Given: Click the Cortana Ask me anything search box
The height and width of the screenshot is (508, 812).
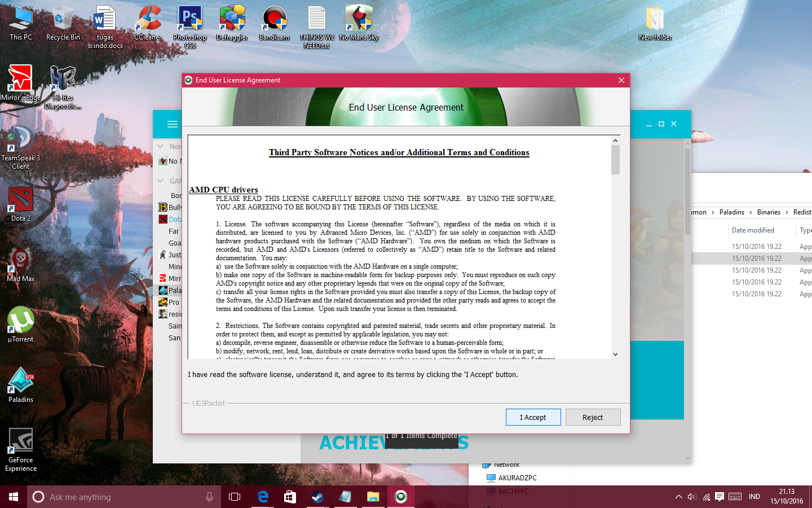Looking at the screenshot, I should tap(124, 497).
